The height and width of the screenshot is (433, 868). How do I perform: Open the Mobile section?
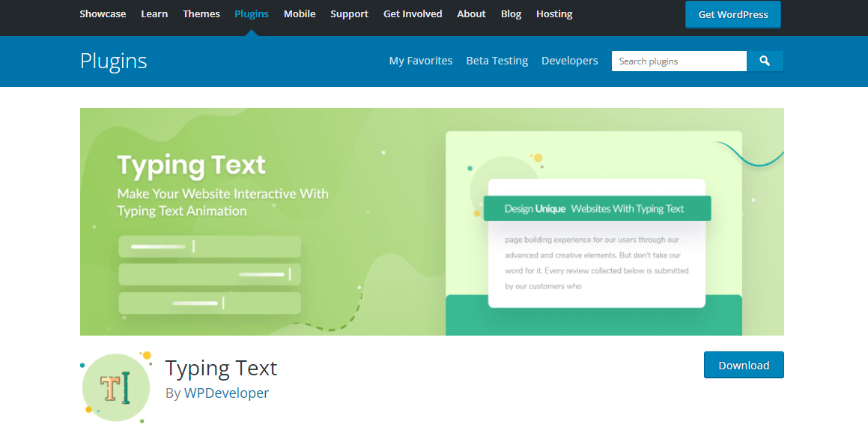(x=300, y=13)
